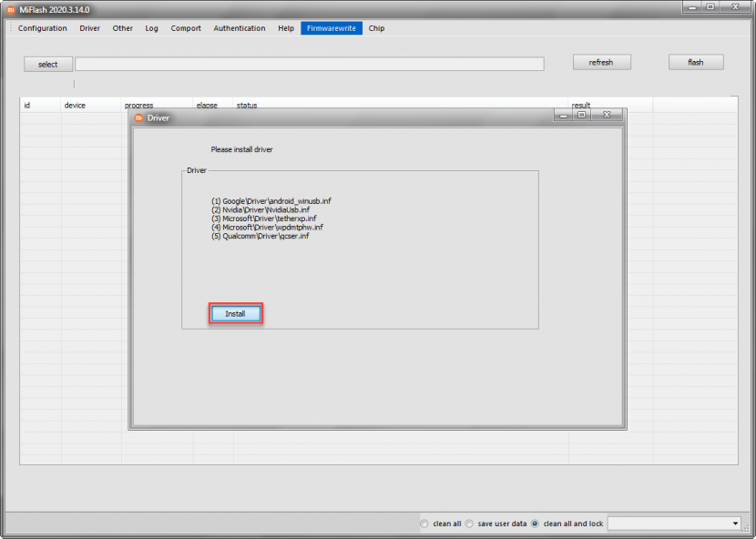Click the result column header
The width and height of the screenshot is (756, 539).
tap(610, 104)
